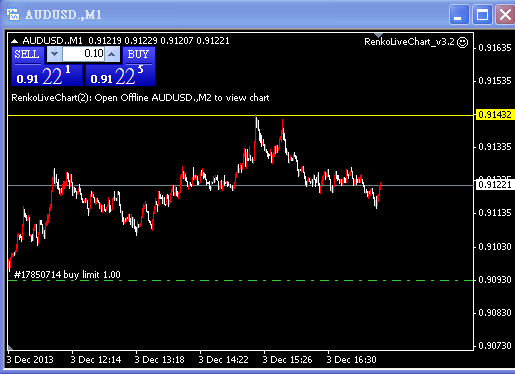Screen dimensions: 515x374
Task: Minimize the AUDUSD chart window
Action: coord(459,15)
